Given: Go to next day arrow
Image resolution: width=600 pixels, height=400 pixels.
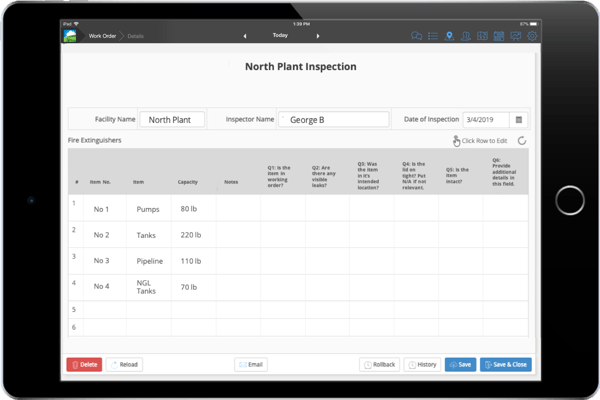Looking at the screenshot, I should (318, 36).
